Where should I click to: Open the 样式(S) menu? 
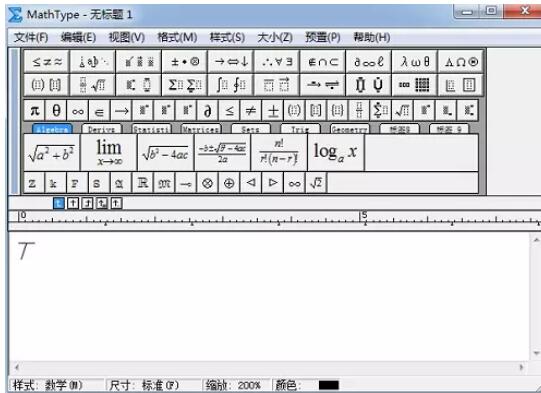pos(227,37)
